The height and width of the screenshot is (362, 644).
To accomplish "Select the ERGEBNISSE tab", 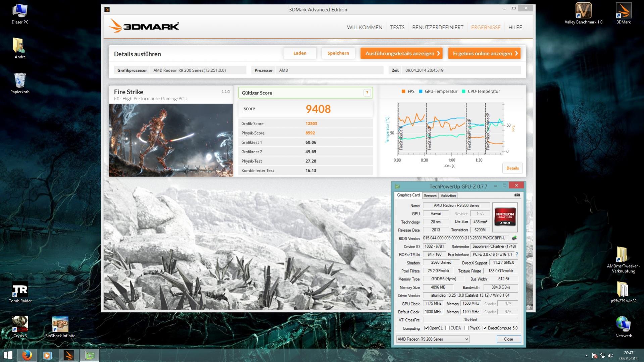I will (486, 28).
